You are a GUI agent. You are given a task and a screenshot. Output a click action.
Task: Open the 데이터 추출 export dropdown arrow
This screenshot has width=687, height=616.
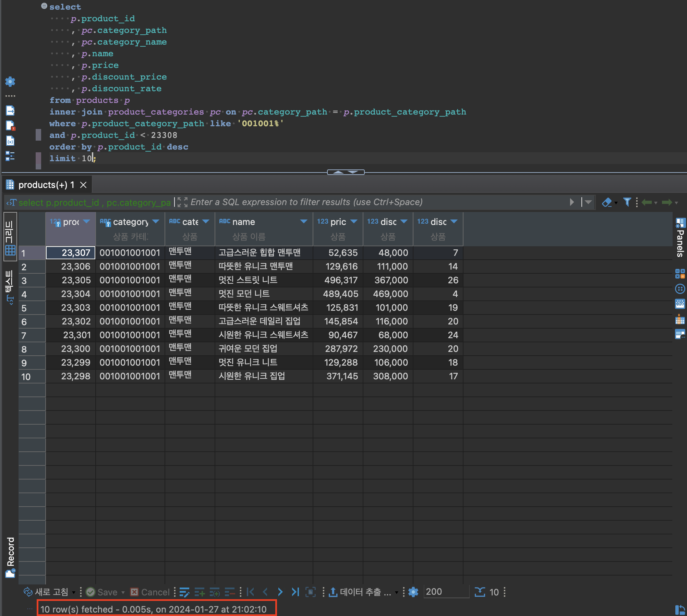coord(396,593)
